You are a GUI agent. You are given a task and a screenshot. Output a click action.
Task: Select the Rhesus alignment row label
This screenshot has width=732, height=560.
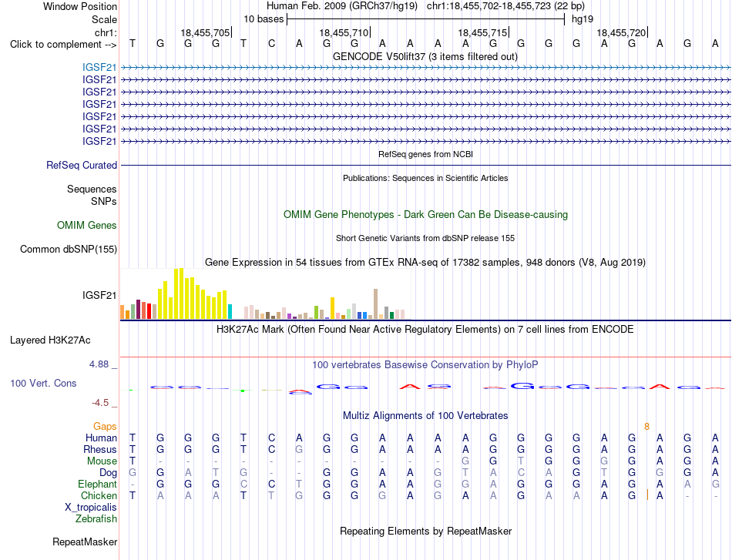pyautogui.click(x=100, y=449)
